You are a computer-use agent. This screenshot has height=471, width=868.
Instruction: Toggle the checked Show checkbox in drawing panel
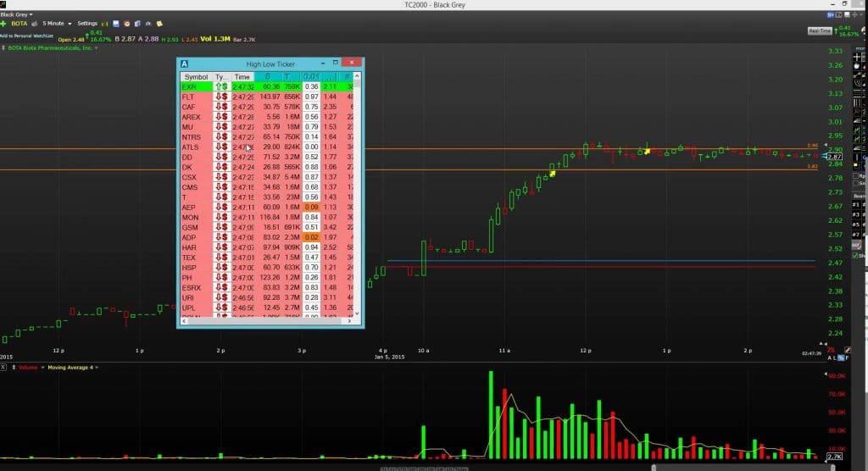(x=856, y=255)
